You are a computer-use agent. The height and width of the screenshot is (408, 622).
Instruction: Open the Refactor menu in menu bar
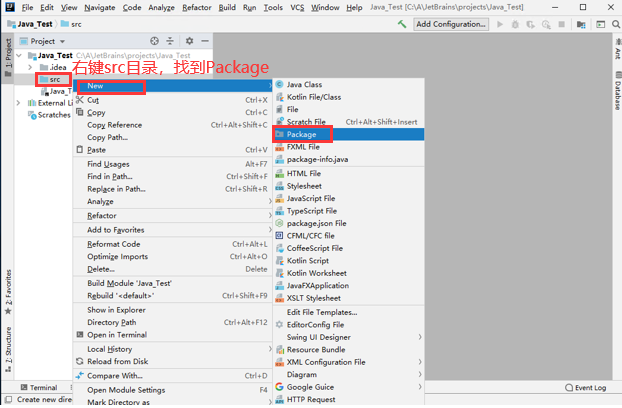pyautogui.click(x=197, y=8)
